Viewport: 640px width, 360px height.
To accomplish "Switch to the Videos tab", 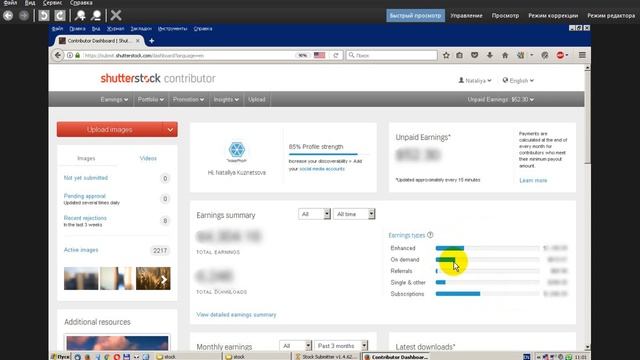I will (148, 158).
